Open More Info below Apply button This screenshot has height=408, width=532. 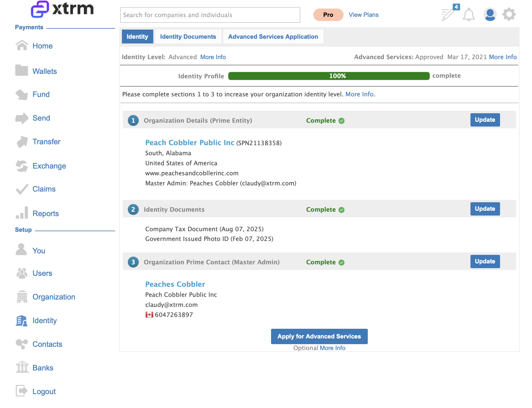click(x=333, y=348)
